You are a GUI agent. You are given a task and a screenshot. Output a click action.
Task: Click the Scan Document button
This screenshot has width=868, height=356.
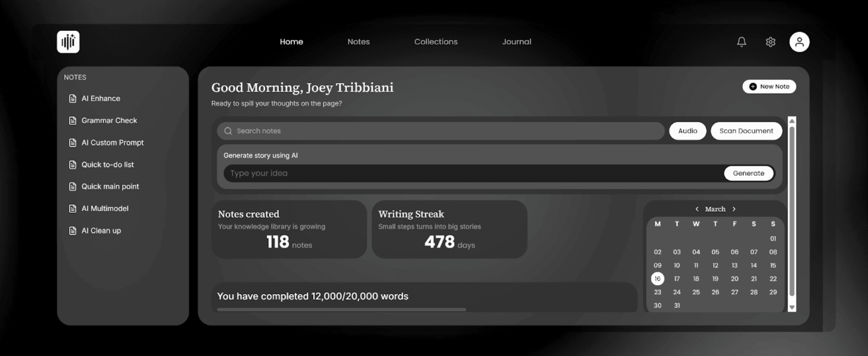746,131
